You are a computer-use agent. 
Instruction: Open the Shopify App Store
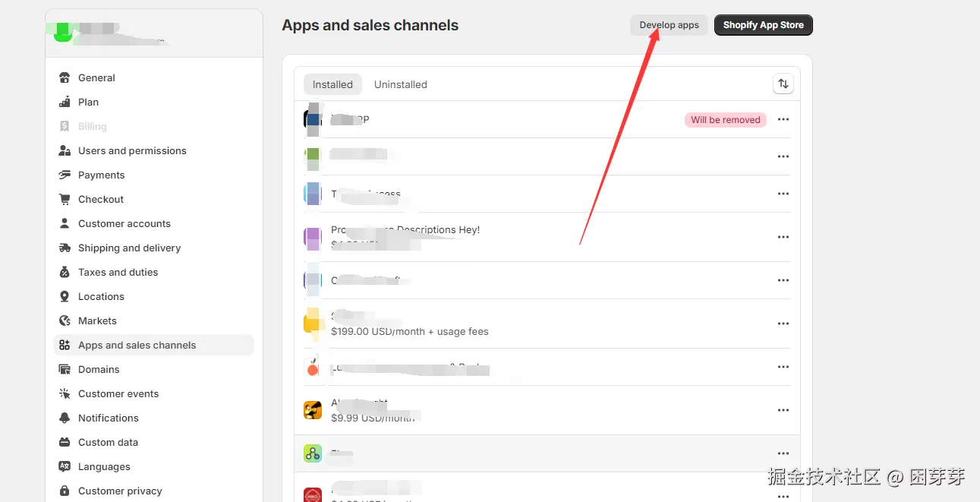coord(764,25)
